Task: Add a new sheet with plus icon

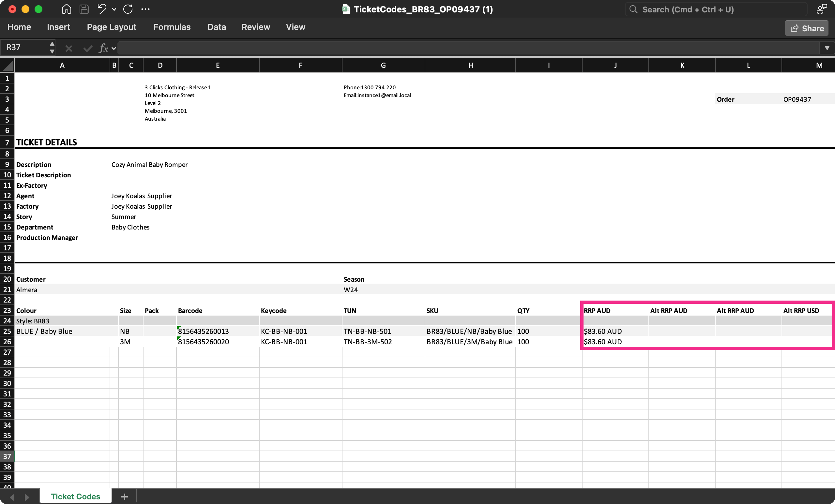Action: (x=124, y=497)
